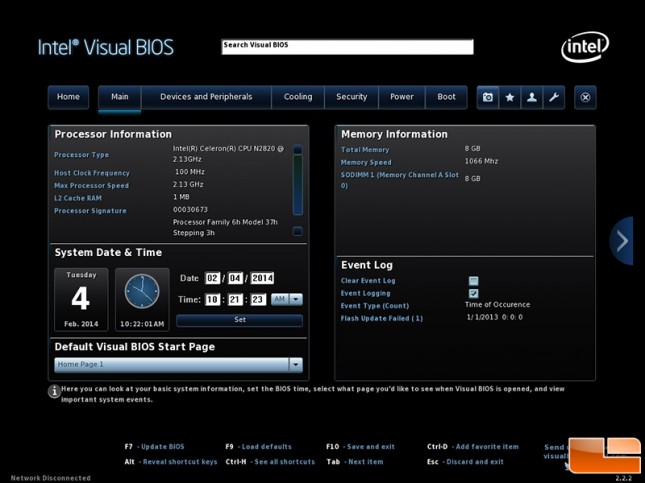Click Alt Reveal shortcut keys

coord(171,462)
